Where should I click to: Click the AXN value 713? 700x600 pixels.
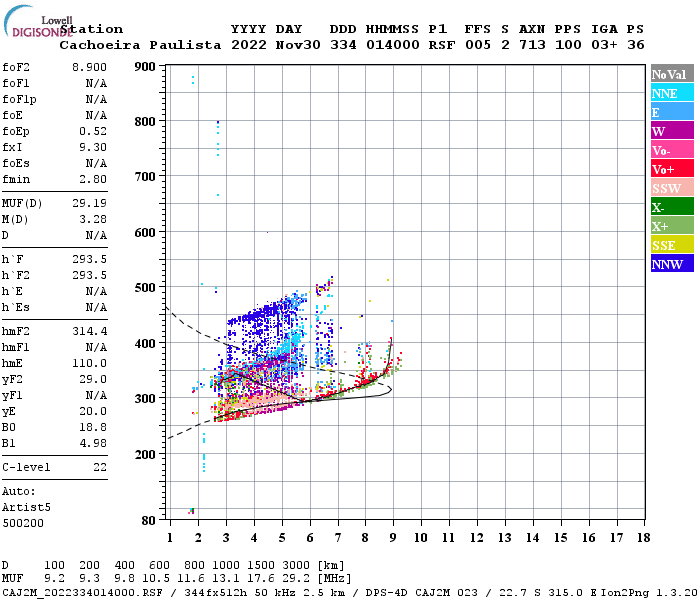click(532, 45)
